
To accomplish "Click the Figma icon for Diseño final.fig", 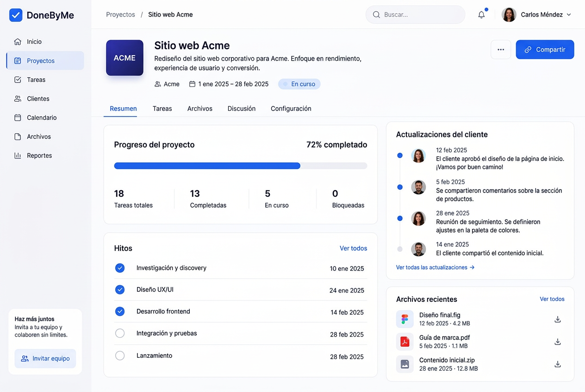I will tap(405, 319).
